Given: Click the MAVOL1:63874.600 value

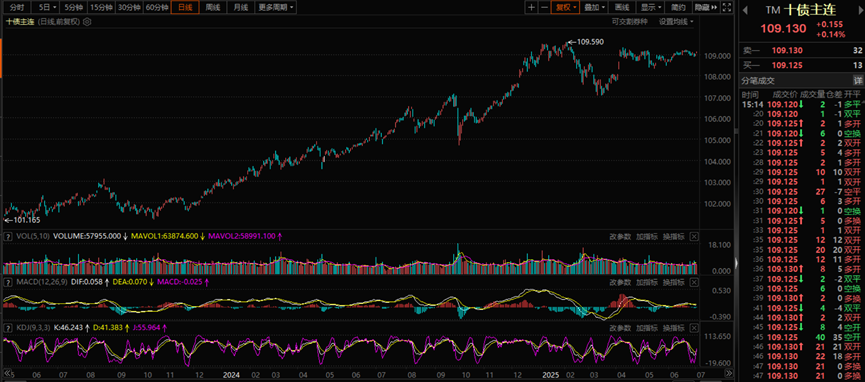Looking at the screenshot, I should pyautogui.click(x=164, y=236).
